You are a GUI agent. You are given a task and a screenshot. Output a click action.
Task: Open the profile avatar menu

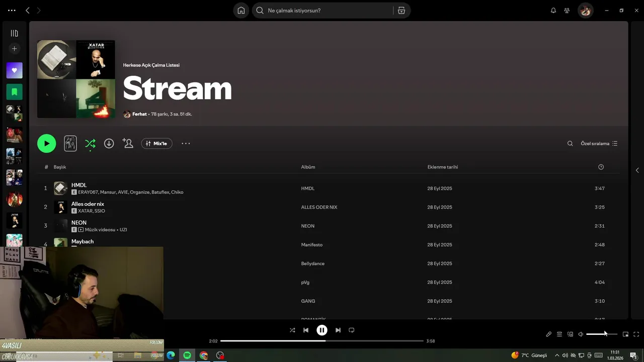(x=585, y=11)
